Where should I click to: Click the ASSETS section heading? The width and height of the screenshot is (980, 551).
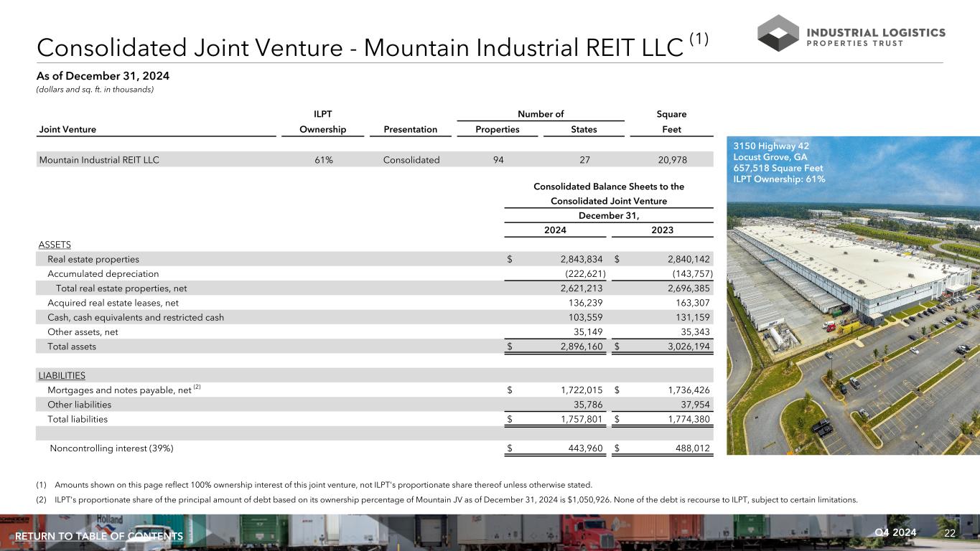click(55, 245)
